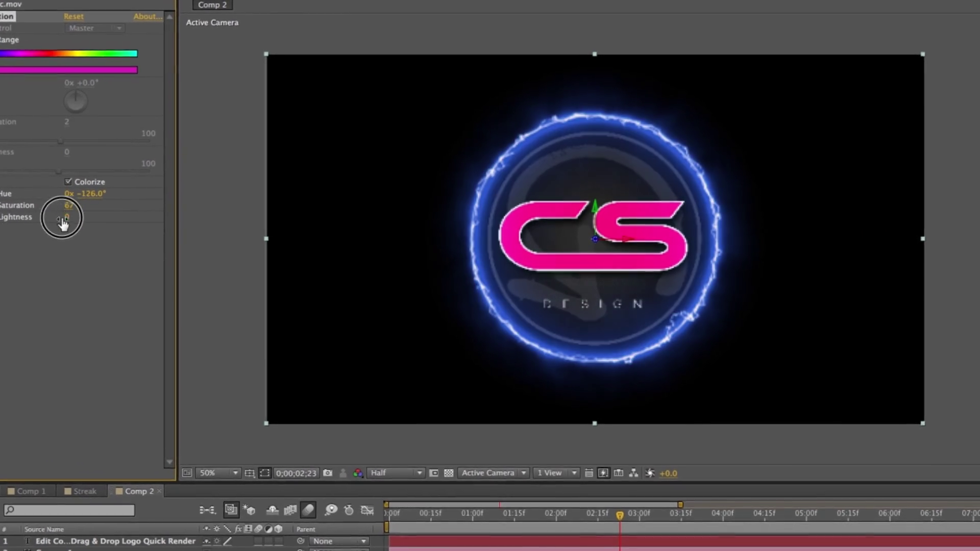
Task: Click the Reset effect button
Action: coord(73,16)
